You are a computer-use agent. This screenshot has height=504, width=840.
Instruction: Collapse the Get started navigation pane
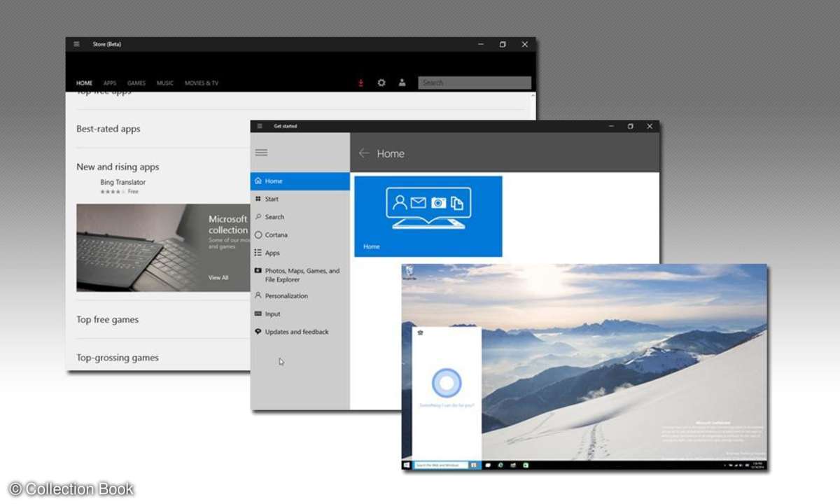pyautogui.click(x=262, y=153)
